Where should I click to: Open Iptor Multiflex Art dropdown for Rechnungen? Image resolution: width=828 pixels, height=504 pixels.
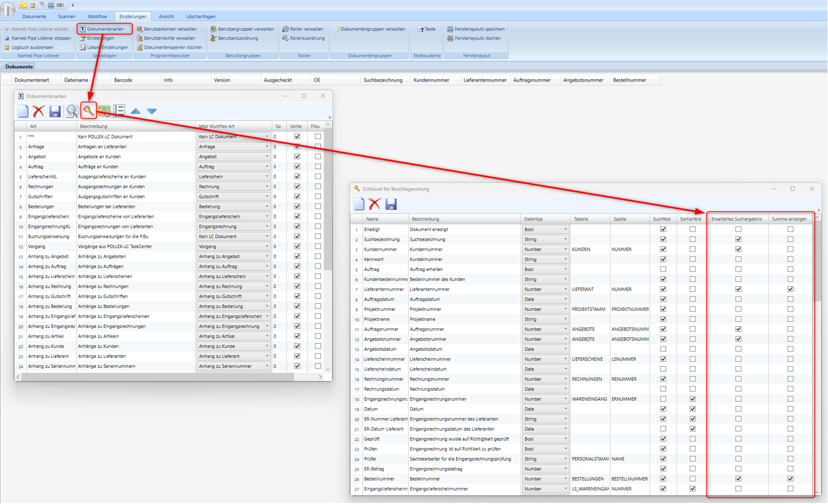(x=267, y=187)
